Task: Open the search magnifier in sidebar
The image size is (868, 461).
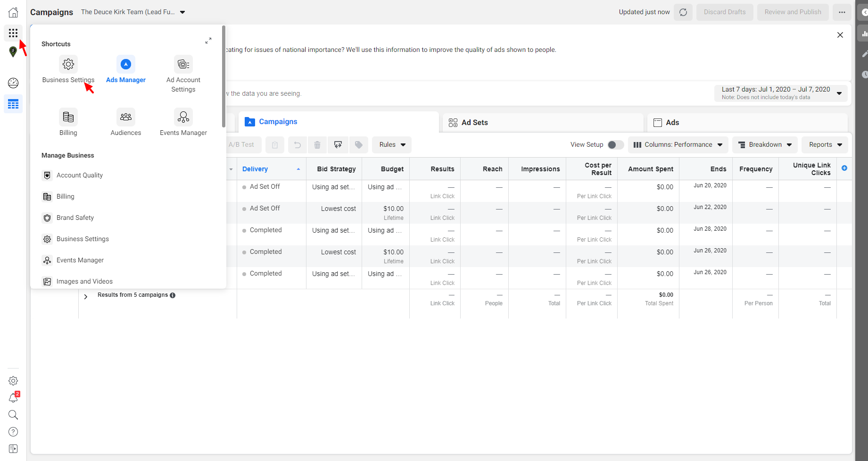Action: coord(13,415)
